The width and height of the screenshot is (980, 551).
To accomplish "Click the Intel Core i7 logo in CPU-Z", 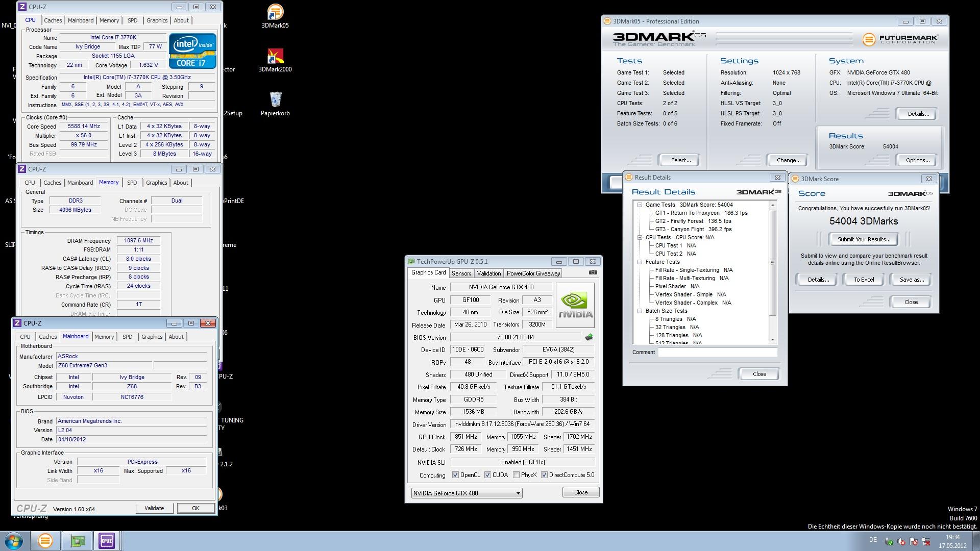I will tap(192, 51).
